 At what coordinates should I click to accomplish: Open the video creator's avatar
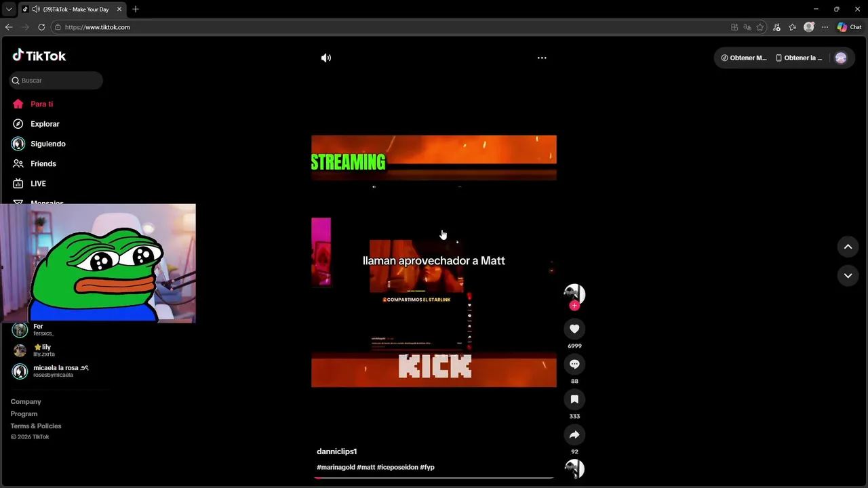[x=574, y=293]
